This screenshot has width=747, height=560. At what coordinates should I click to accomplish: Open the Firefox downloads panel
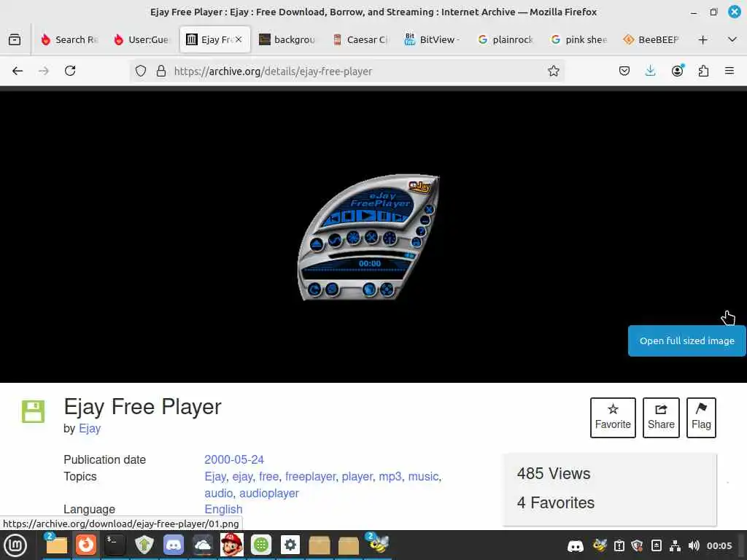point(650,71)
